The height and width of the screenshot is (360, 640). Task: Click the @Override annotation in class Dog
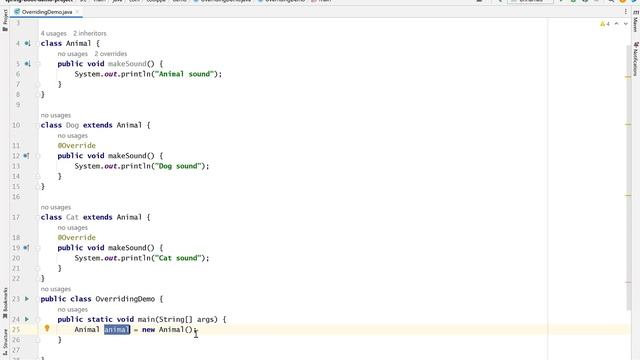[76, 145]
